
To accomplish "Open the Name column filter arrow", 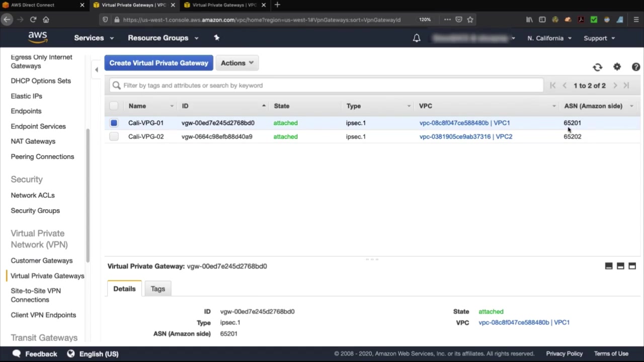I will point(172,106).
